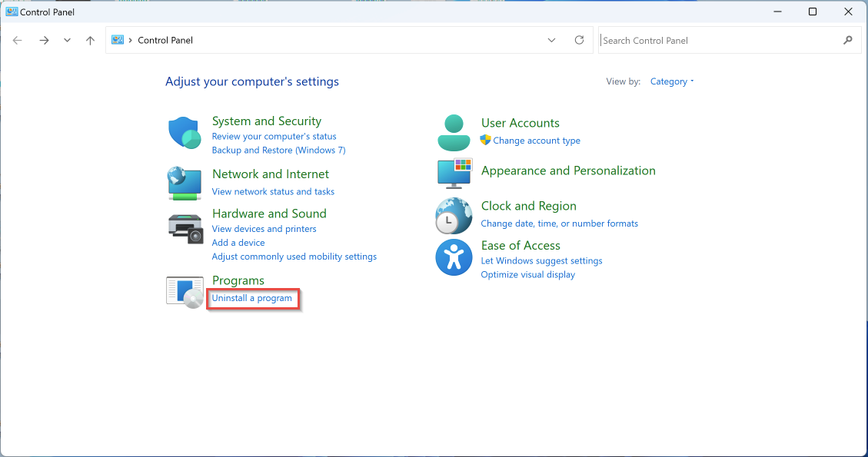This screenshot has height=457, width=868.
Task: Click the User Accounts person icon
Action: (x=454, y=132)
